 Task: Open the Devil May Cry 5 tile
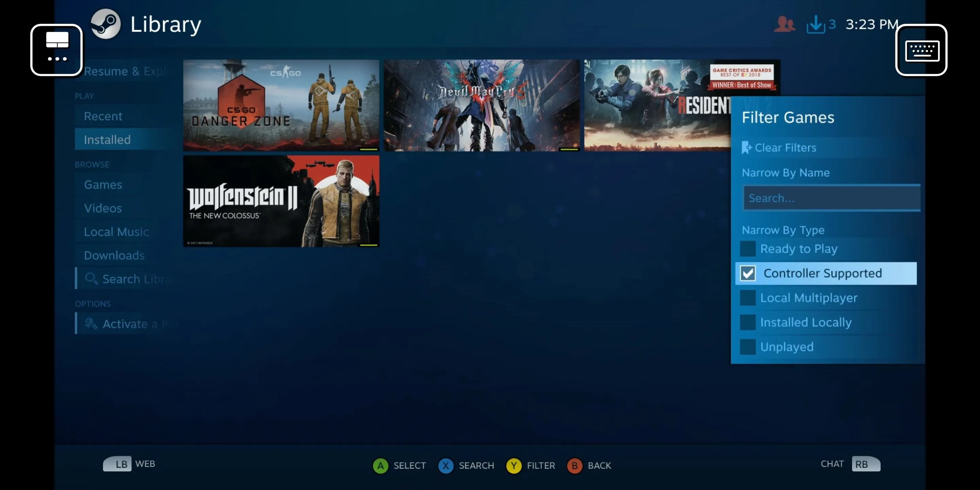click(x=481, y=105)
